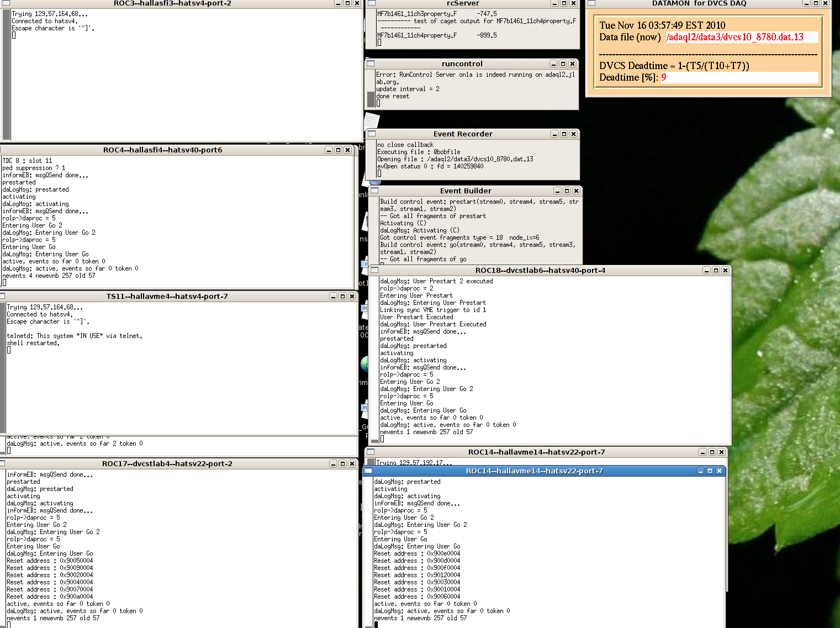Click the ROC18 window scrollbar thumb
The width and height of the screenshot is (840, 628).
[x=375, y=440]
